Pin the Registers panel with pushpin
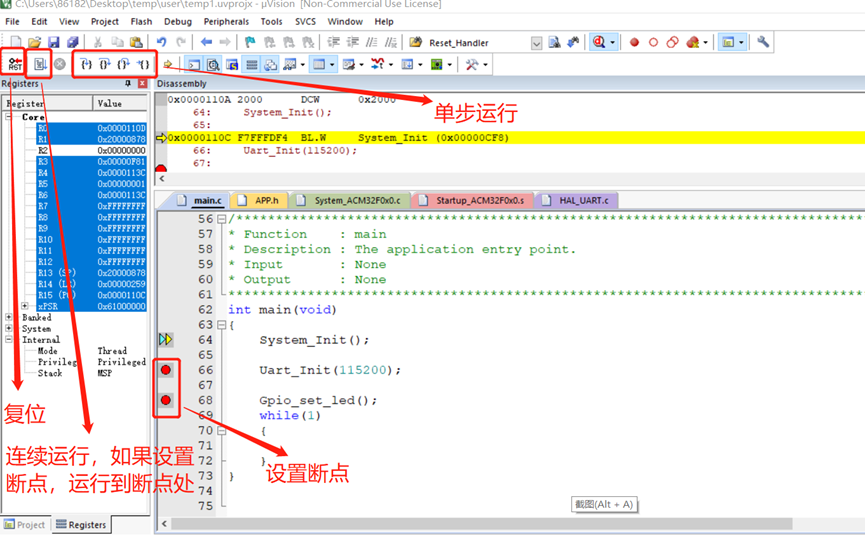This screenshot has height=537, width=865. click(x=128, y=84)
